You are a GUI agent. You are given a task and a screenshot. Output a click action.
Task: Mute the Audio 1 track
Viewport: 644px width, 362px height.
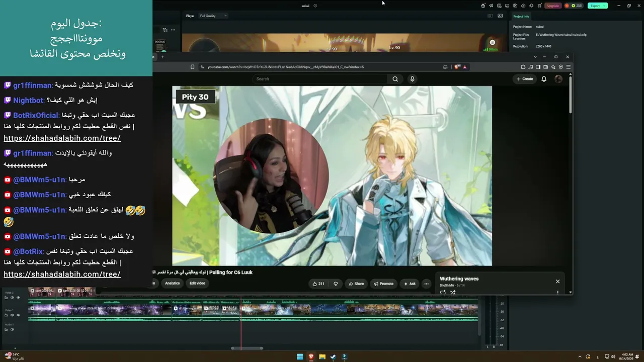point(12,329)
